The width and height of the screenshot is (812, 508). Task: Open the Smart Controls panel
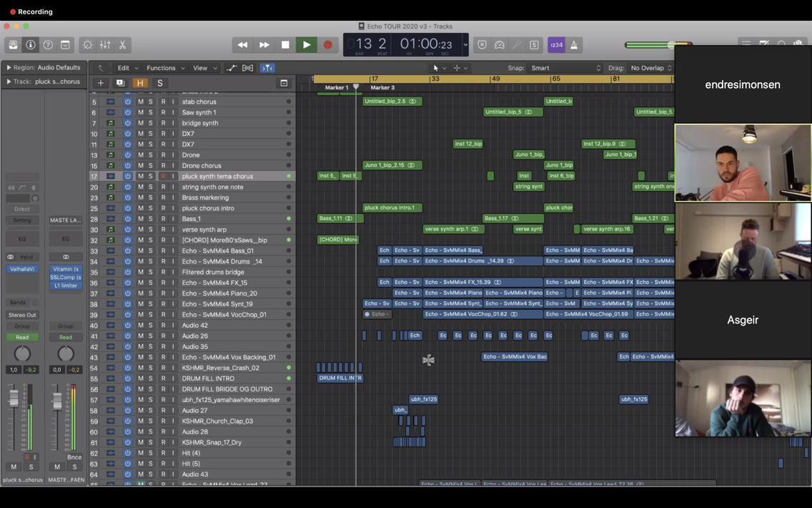pyautogui.click(x=87, y=45)
